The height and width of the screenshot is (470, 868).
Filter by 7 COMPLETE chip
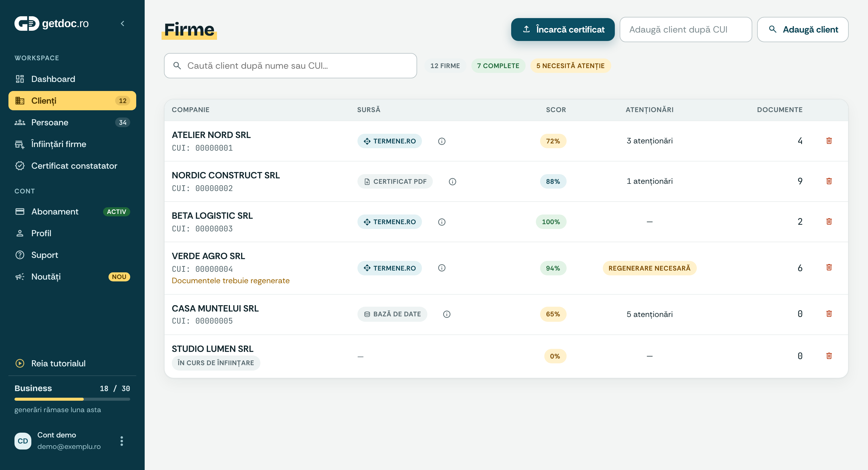click(x=498, y=66)
